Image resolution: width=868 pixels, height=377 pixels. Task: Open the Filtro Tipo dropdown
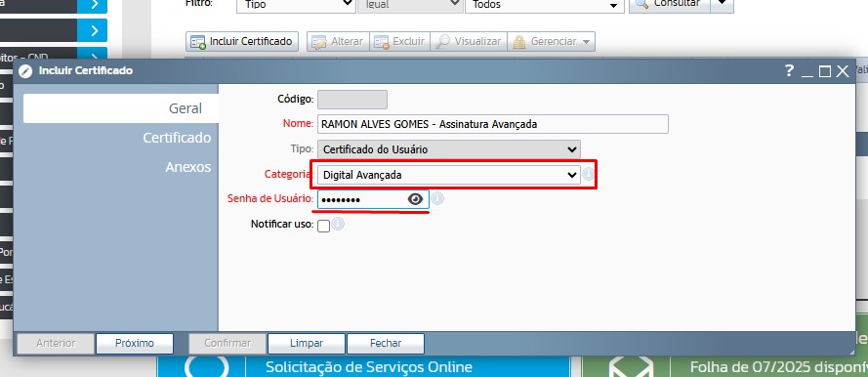(x=296, y=5)
